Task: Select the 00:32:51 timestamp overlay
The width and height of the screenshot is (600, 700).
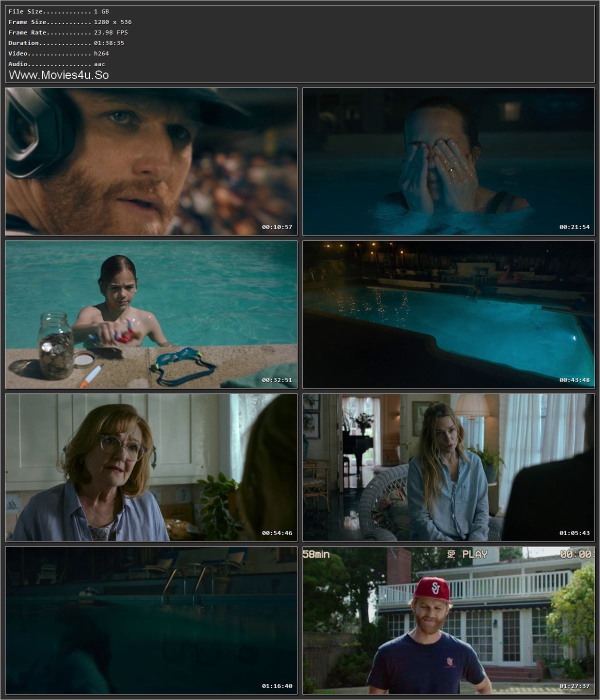Action: [277, 378]
